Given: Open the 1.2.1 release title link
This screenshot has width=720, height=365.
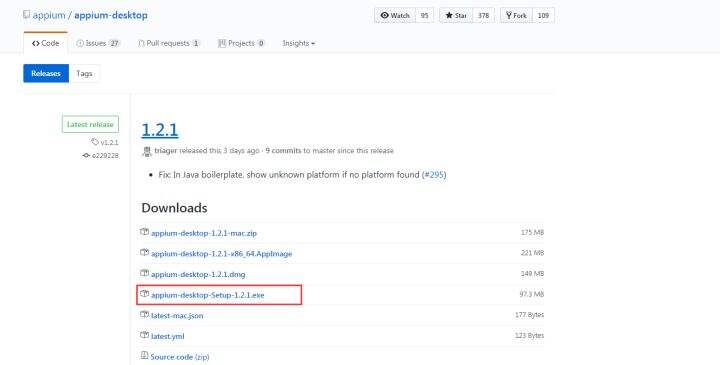Looking at the screenshot, I should (160, 130).
